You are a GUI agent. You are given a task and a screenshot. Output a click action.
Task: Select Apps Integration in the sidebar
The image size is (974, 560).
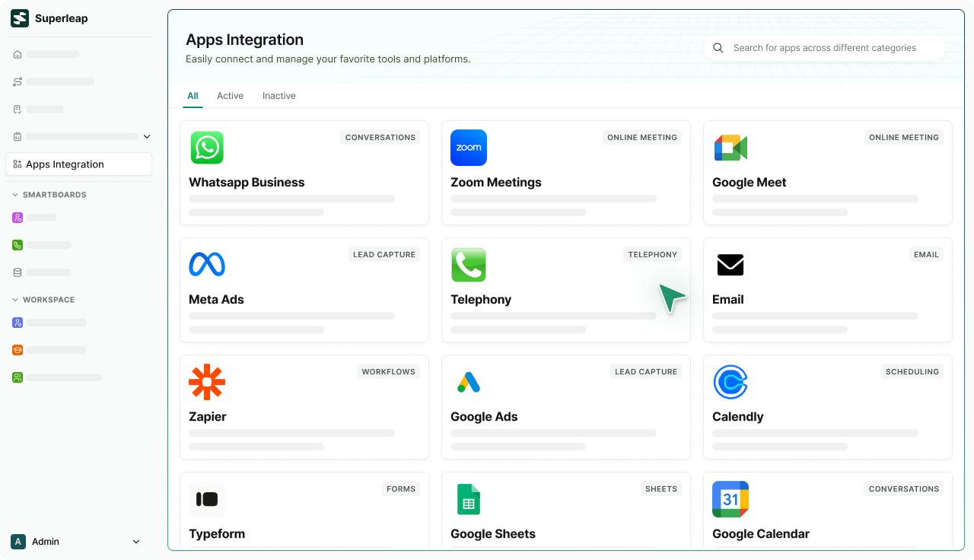(79, 164)
